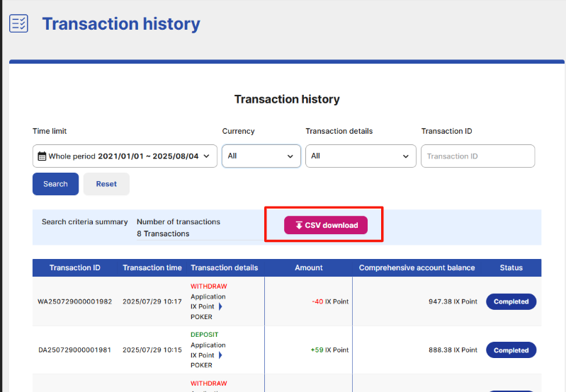Click the red WITHDRAW label in first row
The width and height of the screenshot is (566, 392).
[x=209, y=287]
